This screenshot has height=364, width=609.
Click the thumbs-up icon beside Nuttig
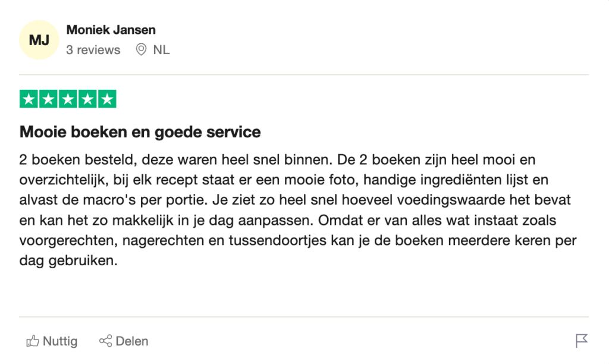pyautogui.click(x=32, y=341)
